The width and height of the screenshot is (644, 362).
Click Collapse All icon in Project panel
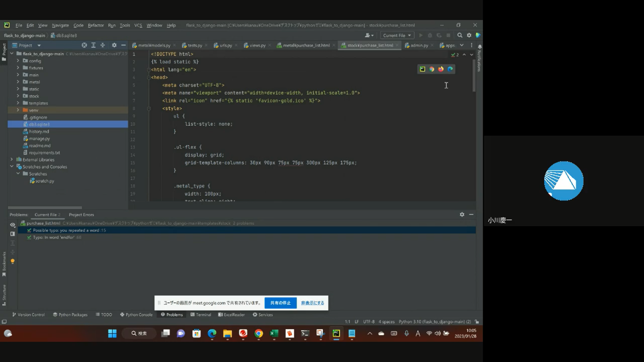tap(103, 45)
